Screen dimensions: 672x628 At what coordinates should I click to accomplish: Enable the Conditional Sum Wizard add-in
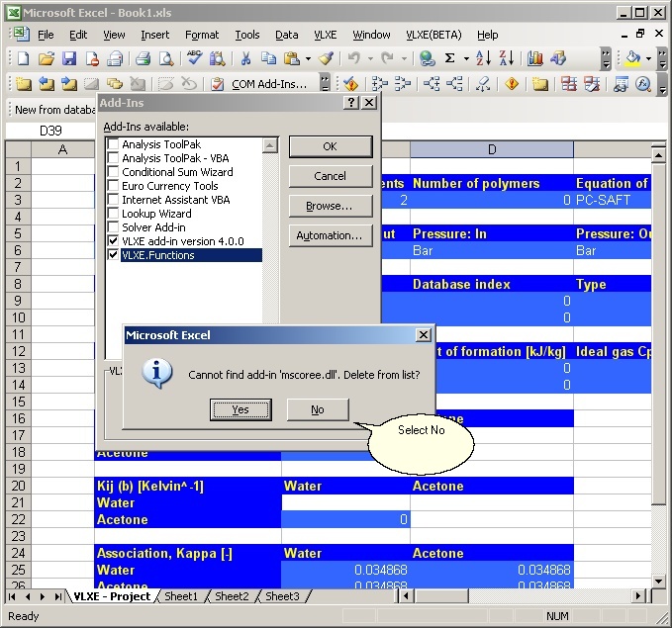pyautogui.click(x=113, y=172)
